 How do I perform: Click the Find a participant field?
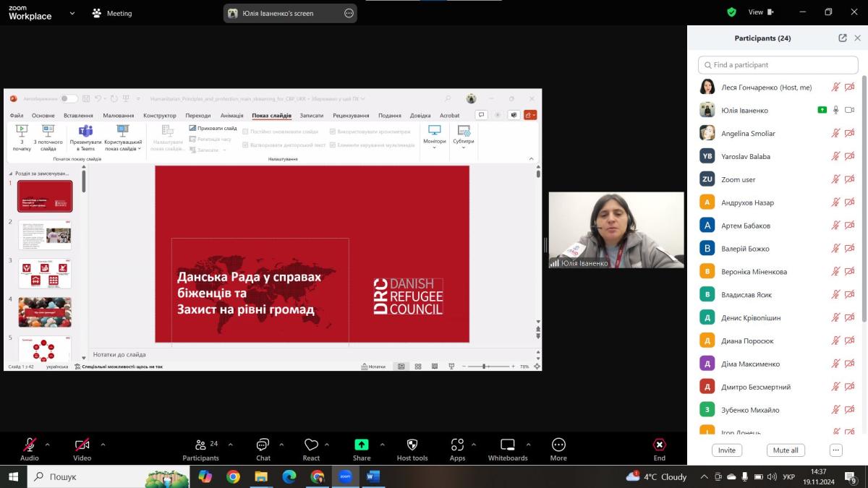(x=778, y=65)
